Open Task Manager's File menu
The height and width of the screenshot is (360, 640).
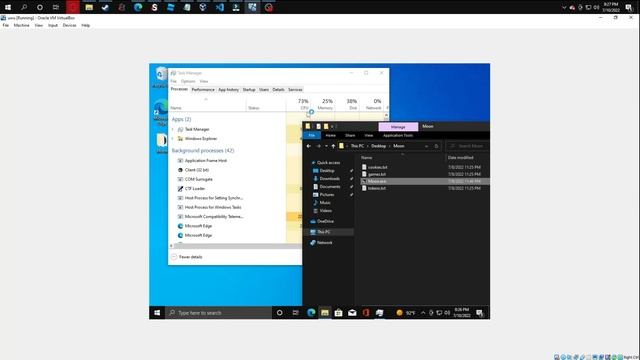(x=173, y=81)
